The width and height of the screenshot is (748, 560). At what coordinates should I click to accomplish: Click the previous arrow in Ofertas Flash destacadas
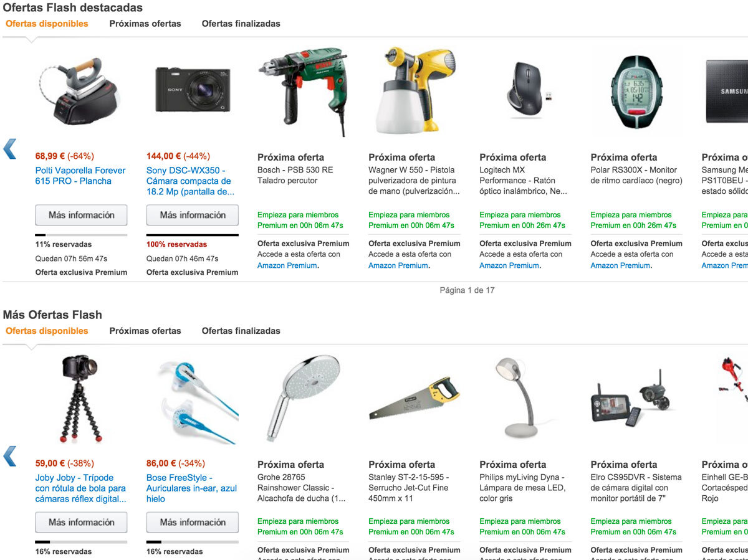(x=9, y=149)
